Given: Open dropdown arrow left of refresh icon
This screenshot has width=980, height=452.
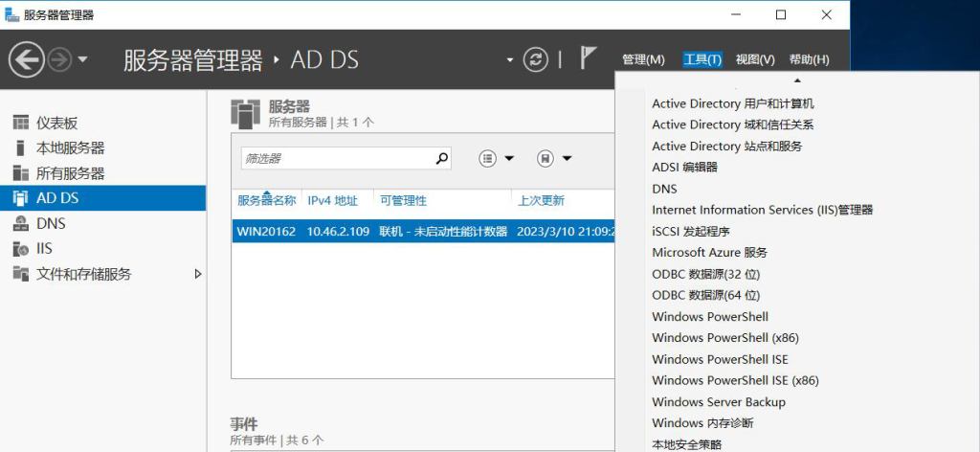Looking at the screenshot, I should (510, 60).
